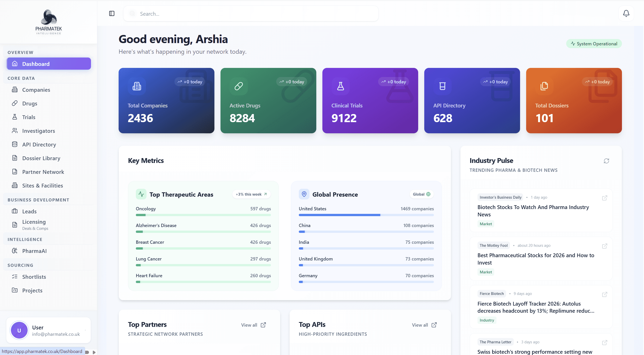Click the Market tag under Motley Fool article
Viewport: 644px width, 355px height.
[x=486, y=272]
